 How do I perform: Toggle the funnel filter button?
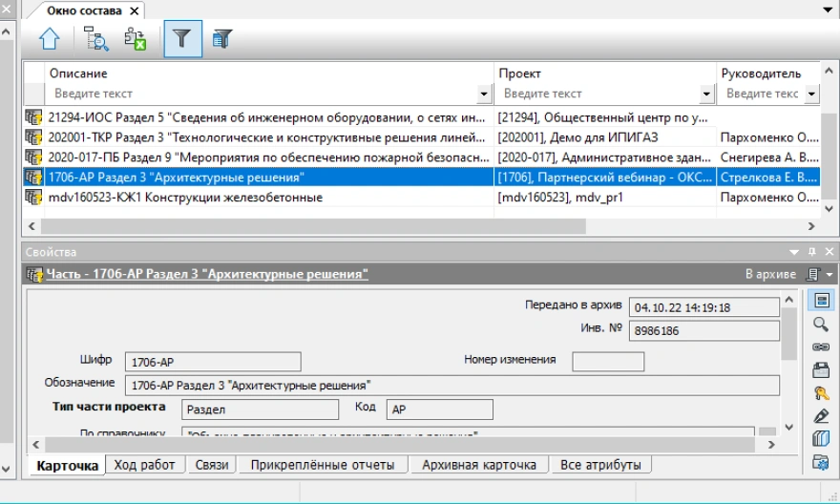pos(182,39)
